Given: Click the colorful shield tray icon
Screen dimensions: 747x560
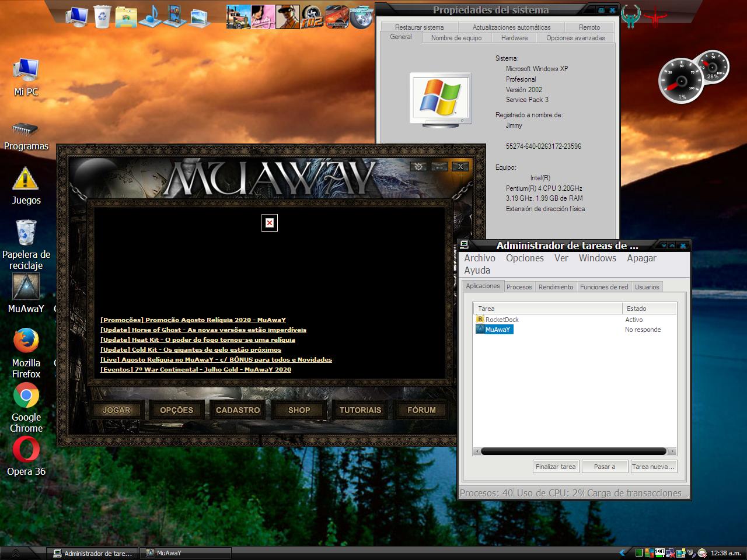Looking at the screenshot, I should point(649,552).
